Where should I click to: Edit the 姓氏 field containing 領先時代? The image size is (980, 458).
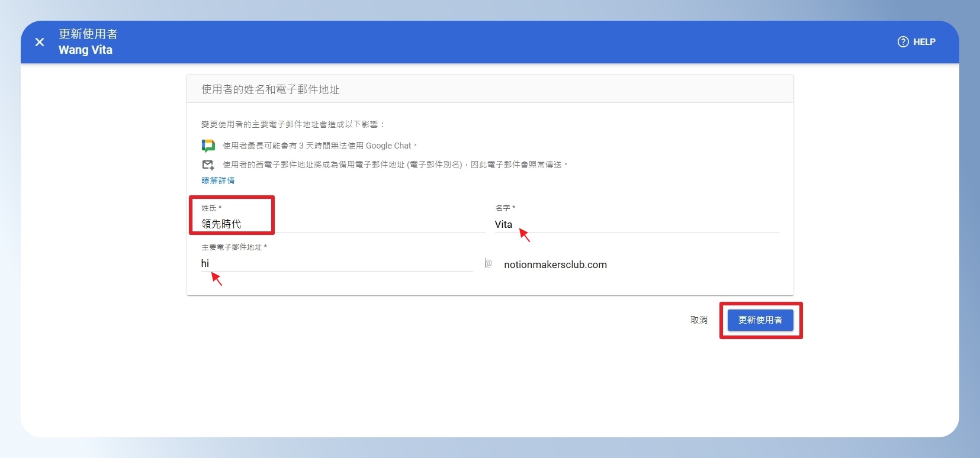(x=343, y=224)
